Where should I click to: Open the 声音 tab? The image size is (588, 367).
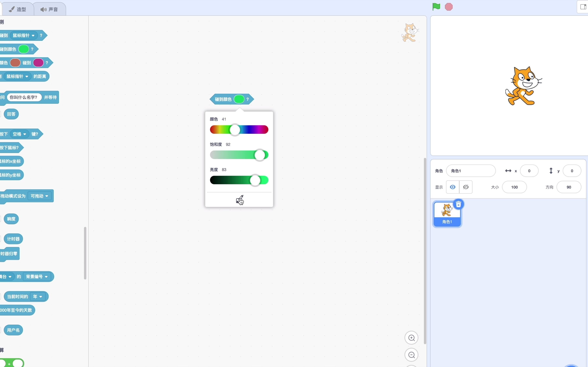(50, 9)
